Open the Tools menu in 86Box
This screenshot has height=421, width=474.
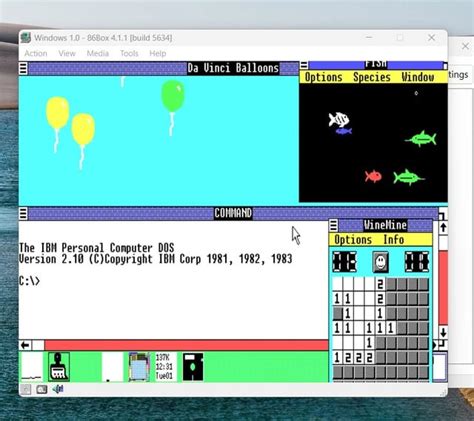pos(129,53)
